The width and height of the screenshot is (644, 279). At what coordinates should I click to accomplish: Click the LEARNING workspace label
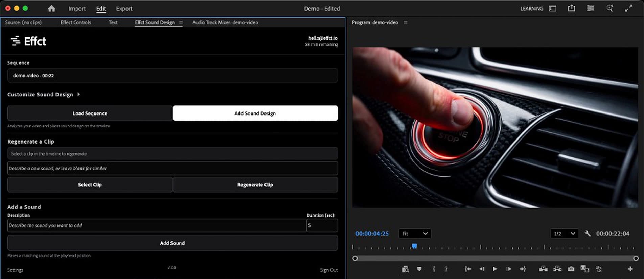click(531, 9)
